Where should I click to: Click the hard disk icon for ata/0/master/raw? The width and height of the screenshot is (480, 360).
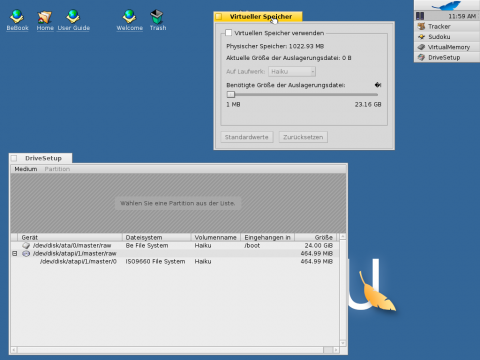tap(26, 246)
